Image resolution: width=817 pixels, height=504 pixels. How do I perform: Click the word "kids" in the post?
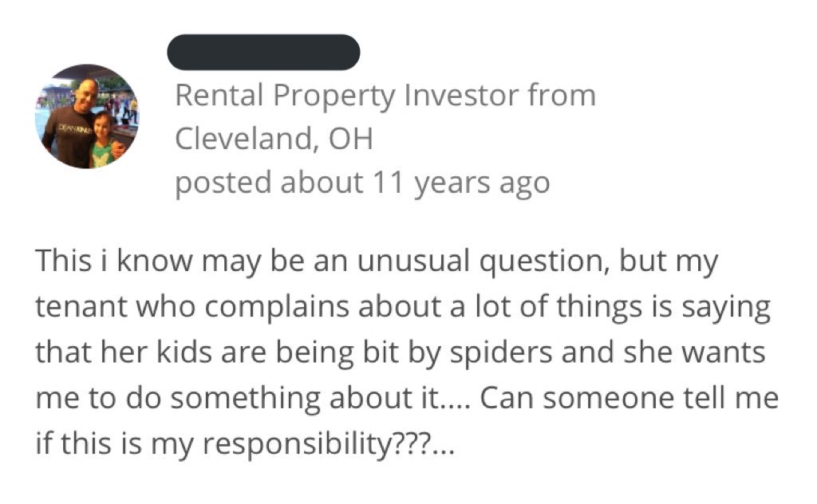(x=184, y=352)
